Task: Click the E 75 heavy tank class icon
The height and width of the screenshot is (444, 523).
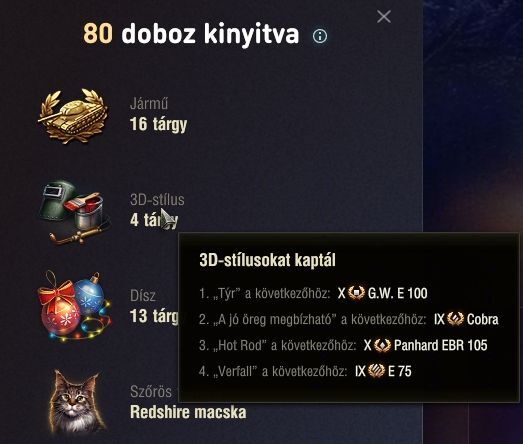Action: (x=376, y=371)
